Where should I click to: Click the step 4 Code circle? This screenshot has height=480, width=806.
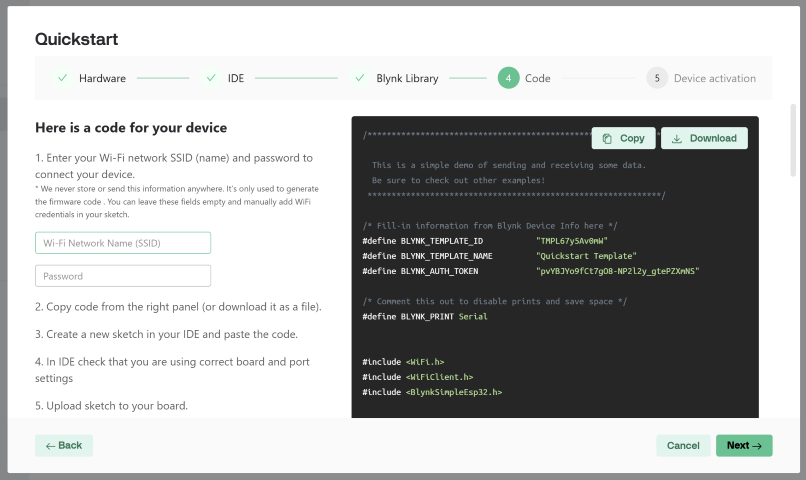click(x=508, y=78)
